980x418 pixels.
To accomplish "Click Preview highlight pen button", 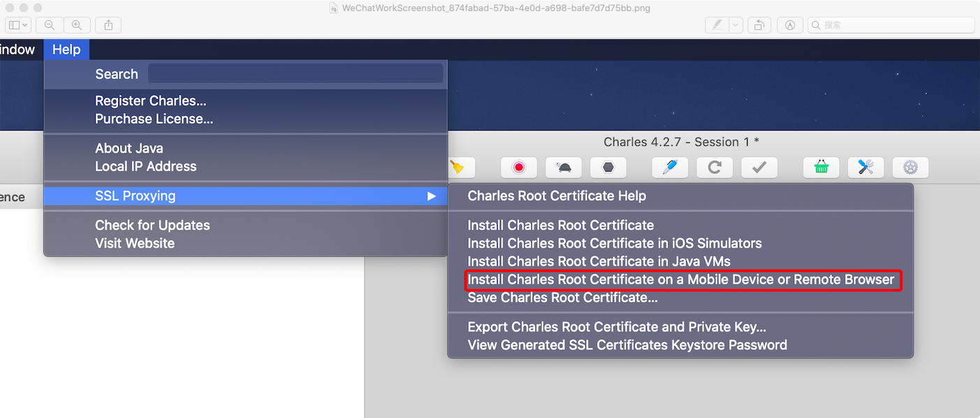I will 717,24.
